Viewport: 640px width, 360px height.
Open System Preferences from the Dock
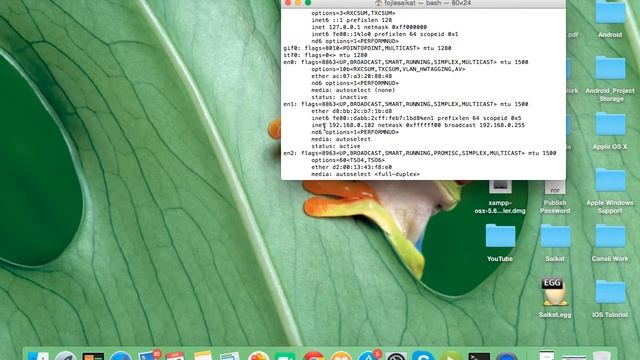click(x=396, y=356)
